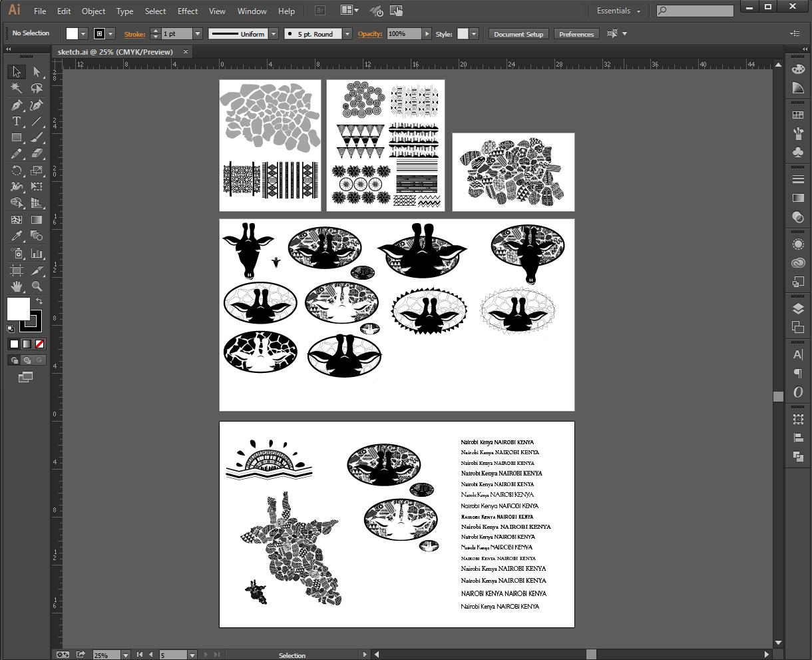
Task: Click the white Fill color swatch
Action: [x=18, y=308]
